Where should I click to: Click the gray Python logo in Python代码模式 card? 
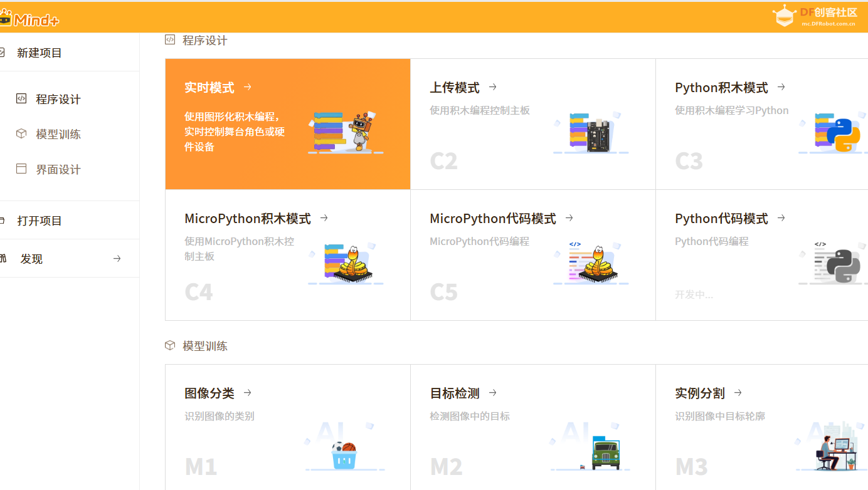click(x=844, y=266)
